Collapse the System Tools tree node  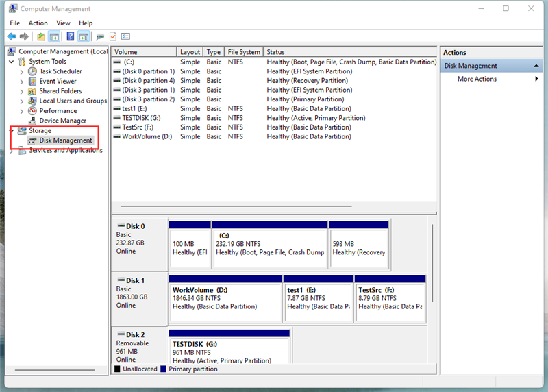pyautogui.click(x=12, y=62)
